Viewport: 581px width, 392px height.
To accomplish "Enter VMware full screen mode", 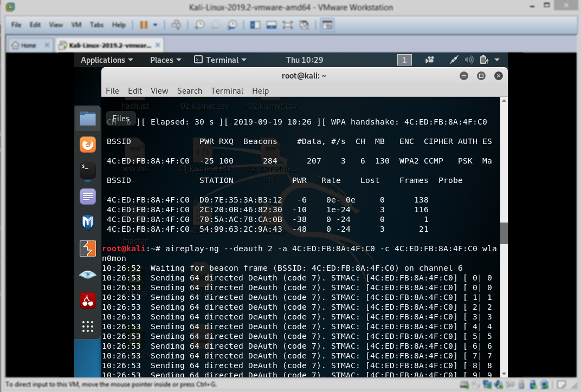I will [x=288, y=25].
